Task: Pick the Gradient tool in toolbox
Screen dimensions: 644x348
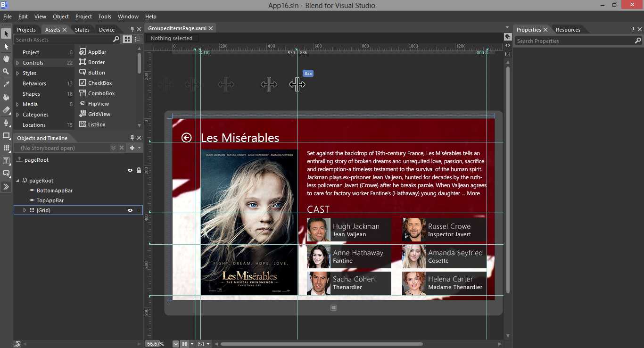Action: (6, 110)
